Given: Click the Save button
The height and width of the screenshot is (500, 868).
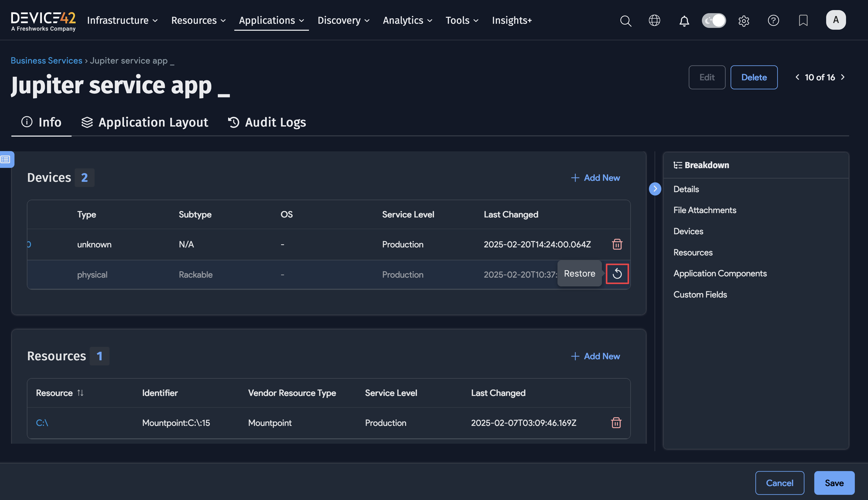Looking at the screenshot, I should pyautogui.click(x=834, y=483).
